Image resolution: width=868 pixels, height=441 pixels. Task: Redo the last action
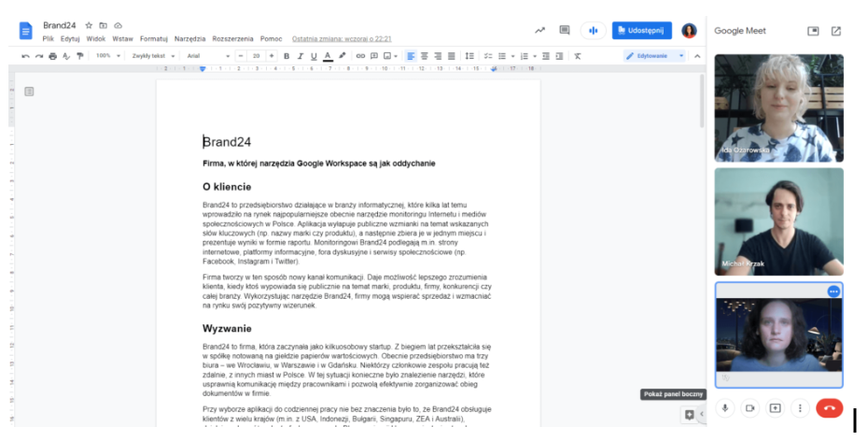click(x=39, y=56)
